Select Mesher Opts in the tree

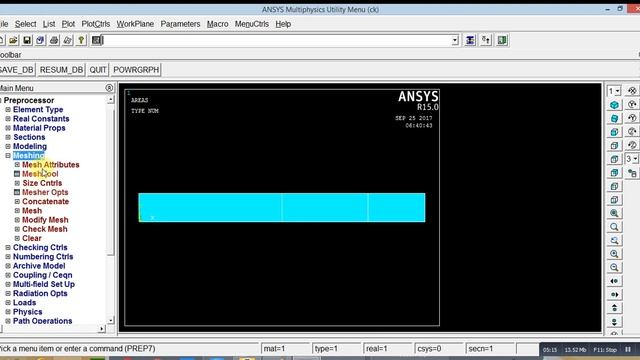coord(45,192)
